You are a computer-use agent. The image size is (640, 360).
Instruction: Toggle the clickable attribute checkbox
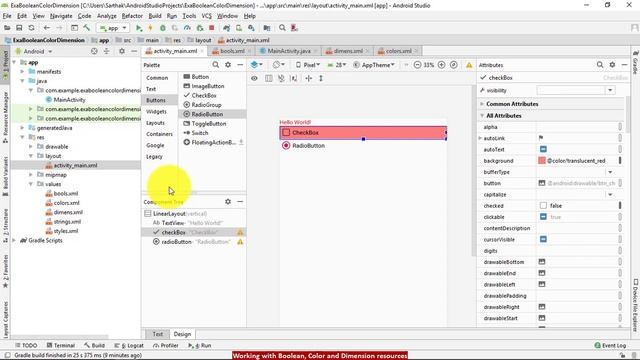pos(543,217)
